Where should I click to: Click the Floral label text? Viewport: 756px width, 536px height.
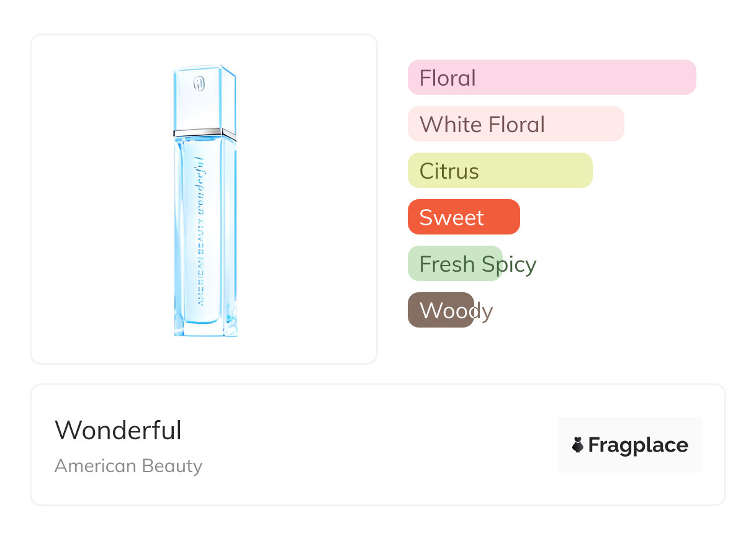448,78
